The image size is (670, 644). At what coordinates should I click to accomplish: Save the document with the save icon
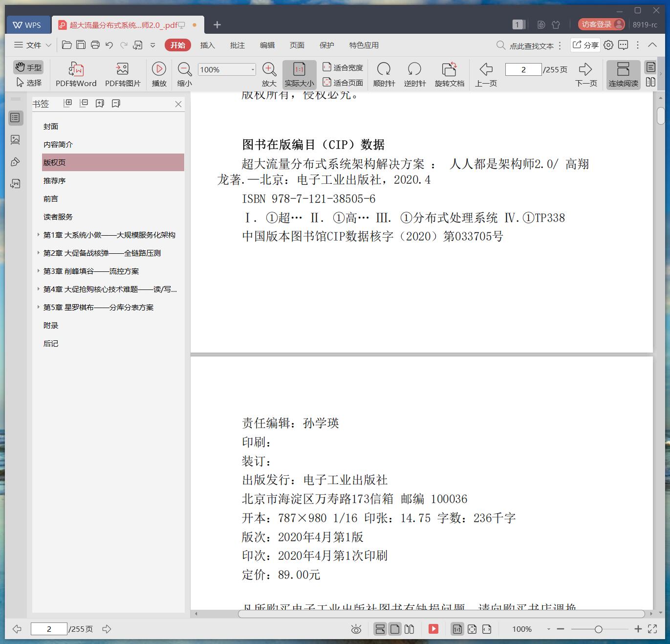coord(81,45)
